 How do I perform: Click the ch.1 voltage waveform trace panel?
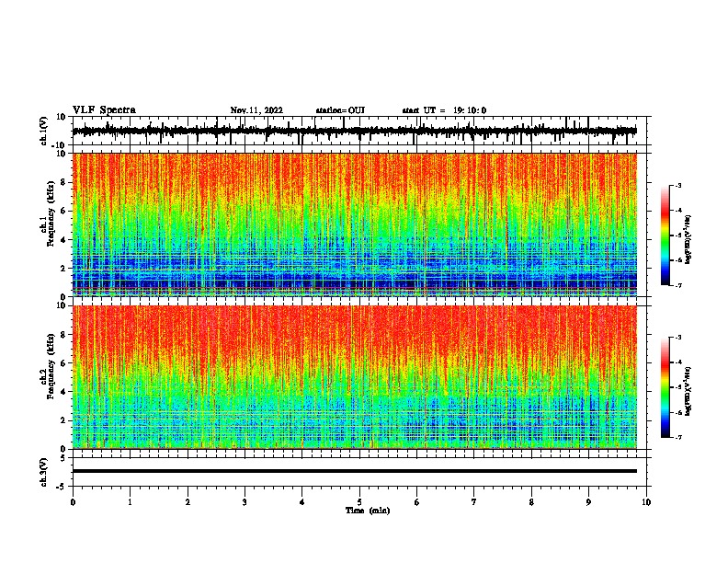(358, 131)
